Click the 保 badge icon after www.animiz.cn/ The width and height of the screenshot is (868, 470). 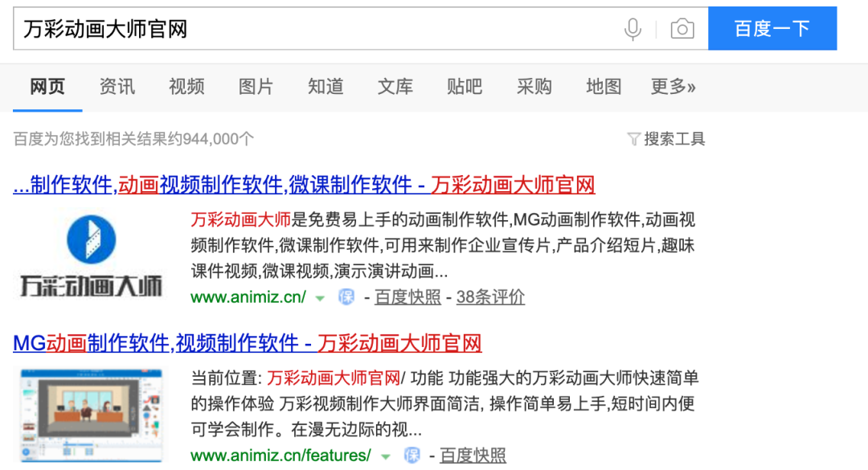[x=346, y=297]
